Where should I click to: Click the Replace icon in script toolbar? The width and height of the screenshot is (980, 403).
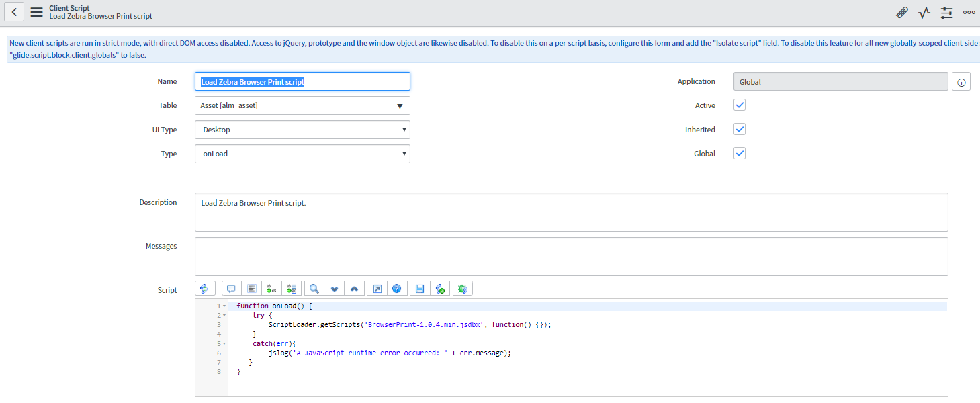click(x=271, y=288)
